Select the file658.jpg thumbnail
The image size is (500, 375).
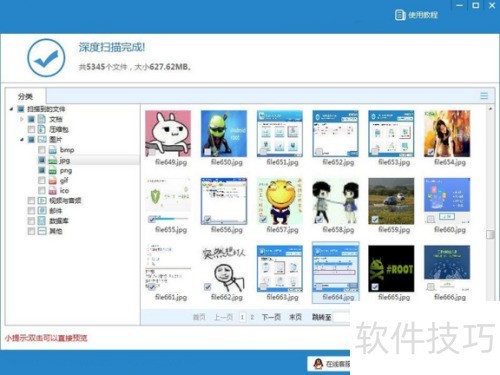(x=335, y=201)
